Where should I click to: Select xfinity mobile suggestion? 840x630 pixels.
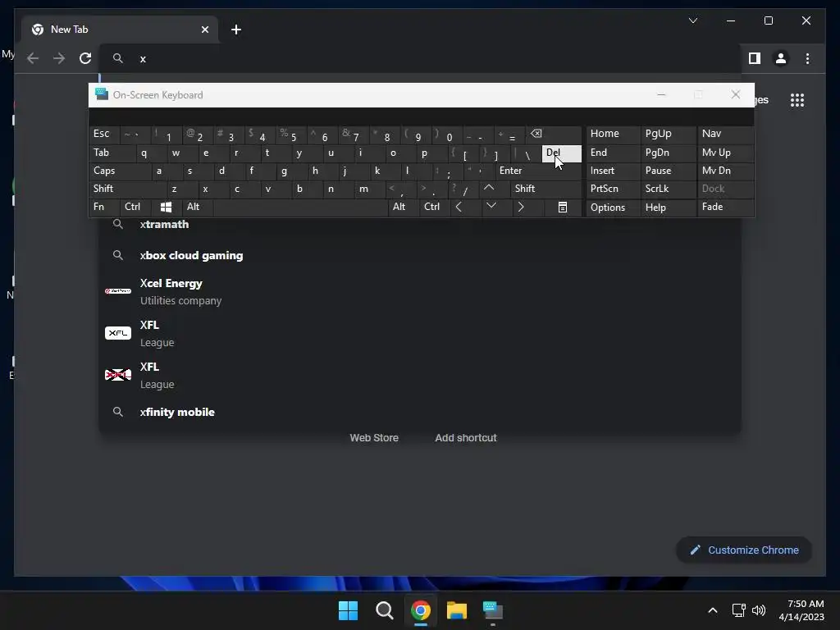[420, 412]
